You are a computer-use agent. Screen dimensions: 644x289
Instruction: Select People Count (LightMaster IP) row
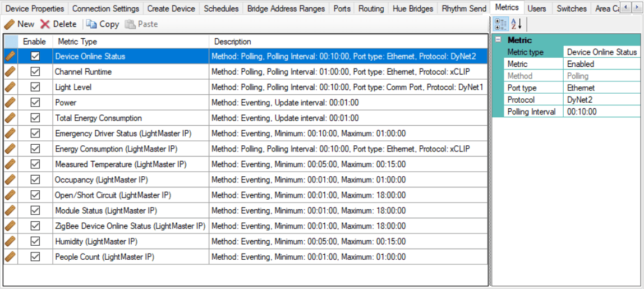(246, 257)
